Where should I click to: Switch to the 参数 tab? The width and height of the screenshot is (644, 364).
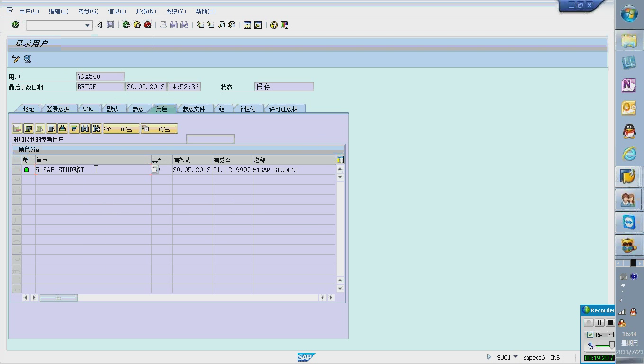[138, 109]
